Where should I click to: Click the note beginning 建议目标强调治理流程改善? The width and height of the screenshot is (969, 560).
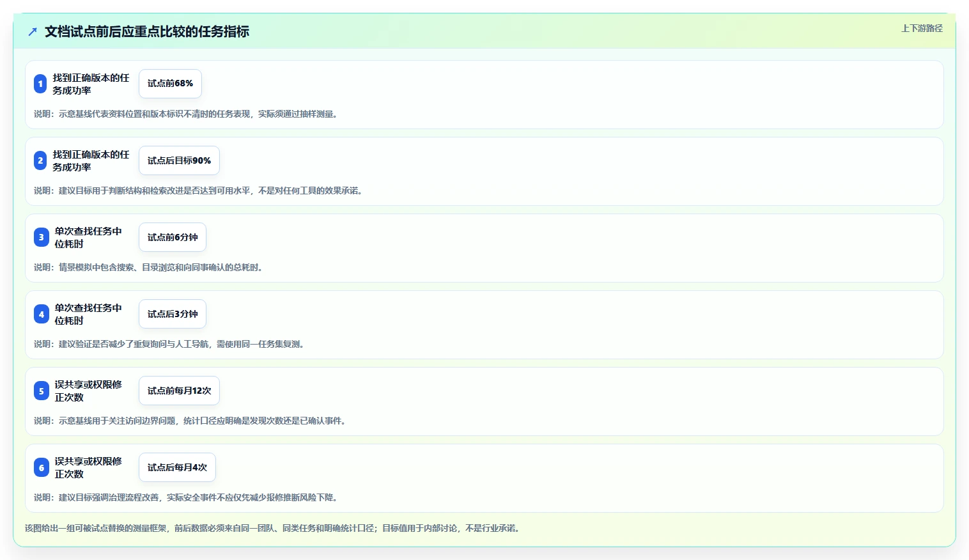[x=187, y=497]
